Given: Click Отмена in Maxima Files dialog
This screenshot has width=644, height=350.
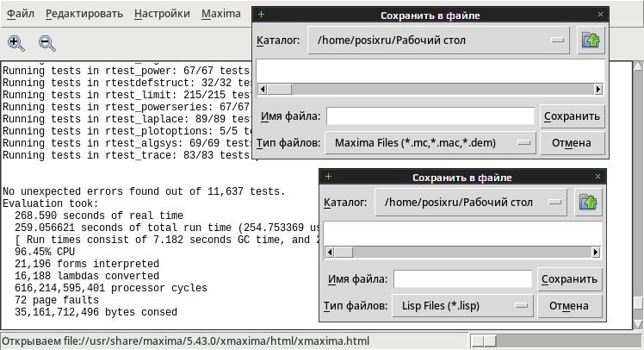Looking at the screenshot, I should click(573, 143).
